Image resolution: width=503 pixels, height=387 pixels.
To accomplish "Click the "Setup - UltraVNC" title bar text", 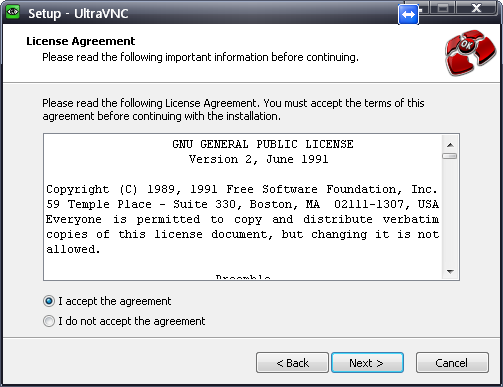I will pyautogui.click(x=78, y=14).
